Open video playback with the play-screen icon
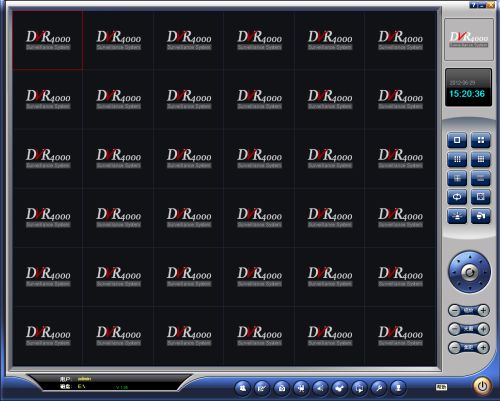This screenshot has width=500, height=401. [359, 388]
